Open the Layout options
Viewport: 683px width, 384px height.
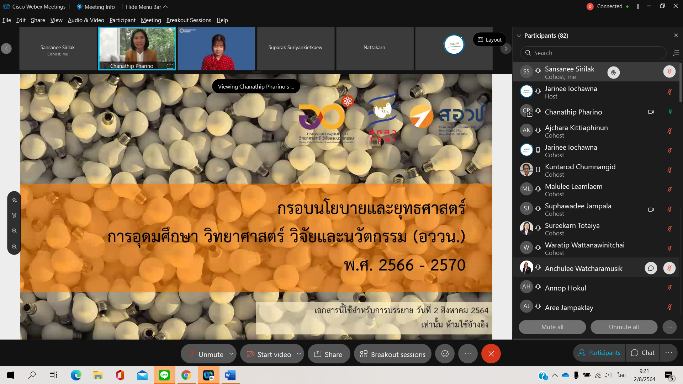(x=490, y=40)
